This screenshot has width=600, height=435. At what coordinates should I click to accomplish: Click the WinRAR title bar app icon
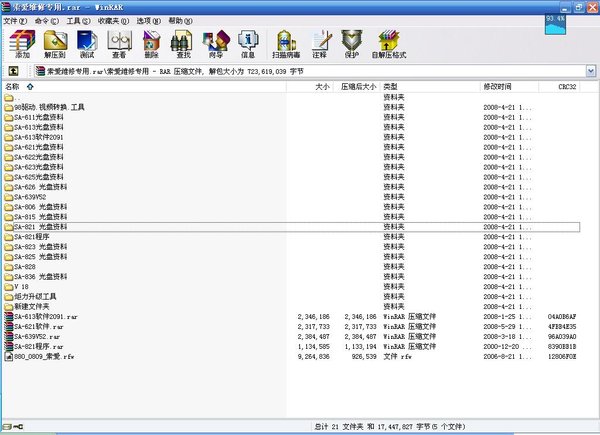click(5, 7)
